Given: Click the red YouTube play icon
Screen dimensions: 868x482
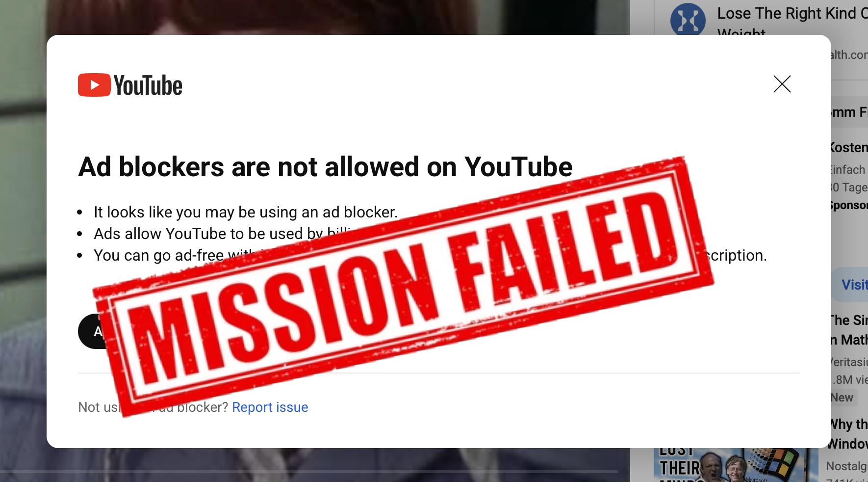Looking at the screenshot, I should tap(94, 85).
